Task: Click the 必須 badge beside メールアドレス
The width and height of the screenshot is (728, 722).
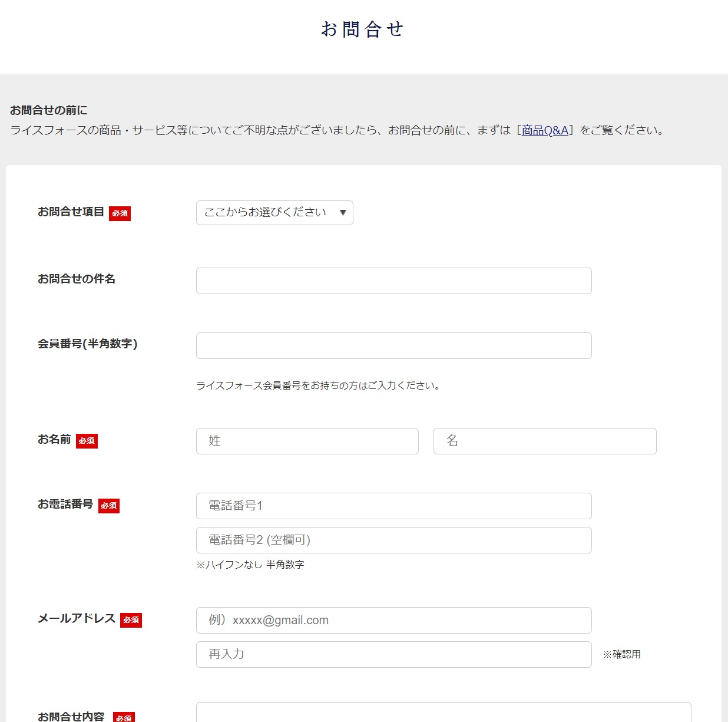Action: point(131,620)
